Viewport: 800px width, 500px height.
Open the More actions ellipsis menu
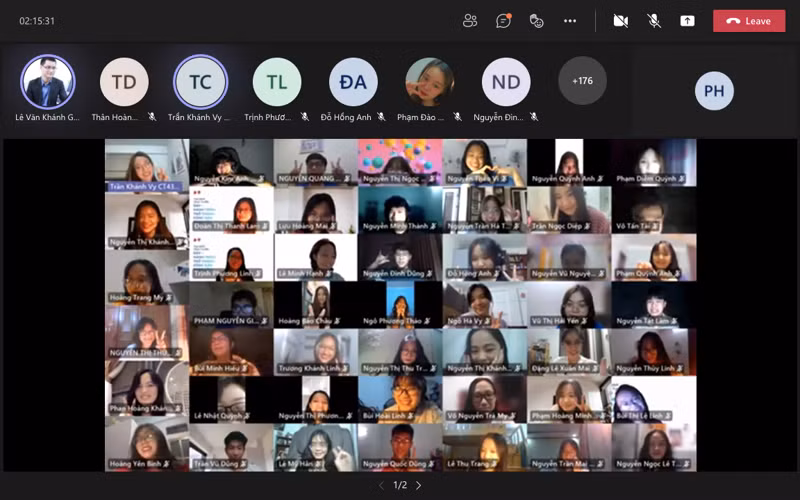(570, 21)
